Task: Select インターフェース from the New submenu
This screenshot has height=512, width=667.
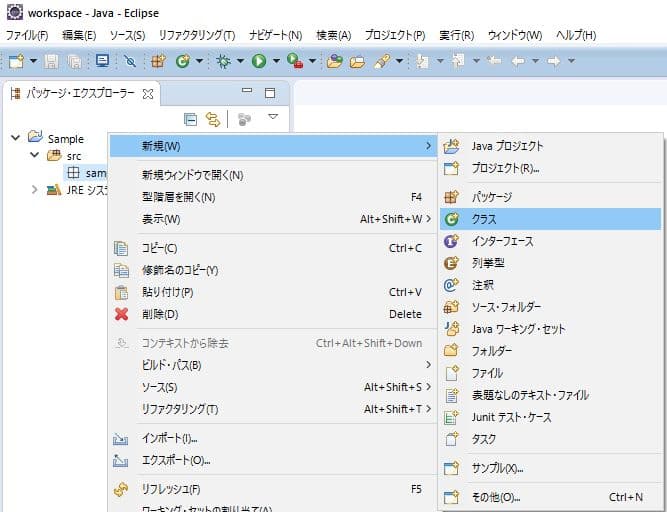Action: pos(502,241)
